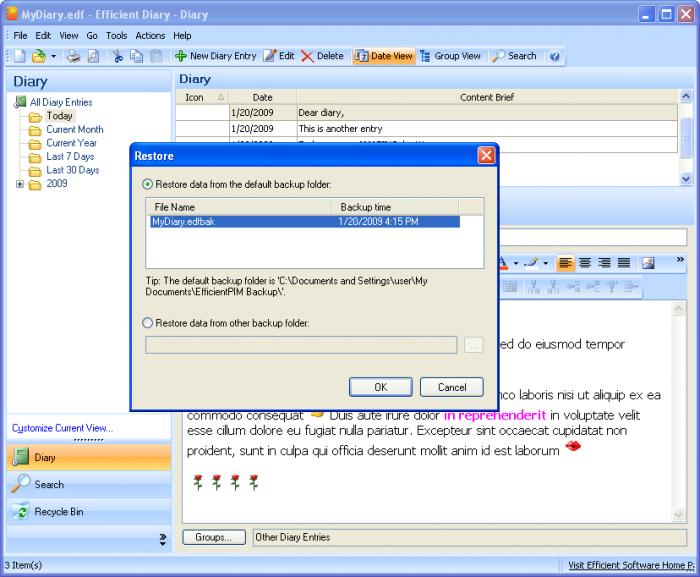
Task: Click the Backup time column header
Action: tap(395, 207)
